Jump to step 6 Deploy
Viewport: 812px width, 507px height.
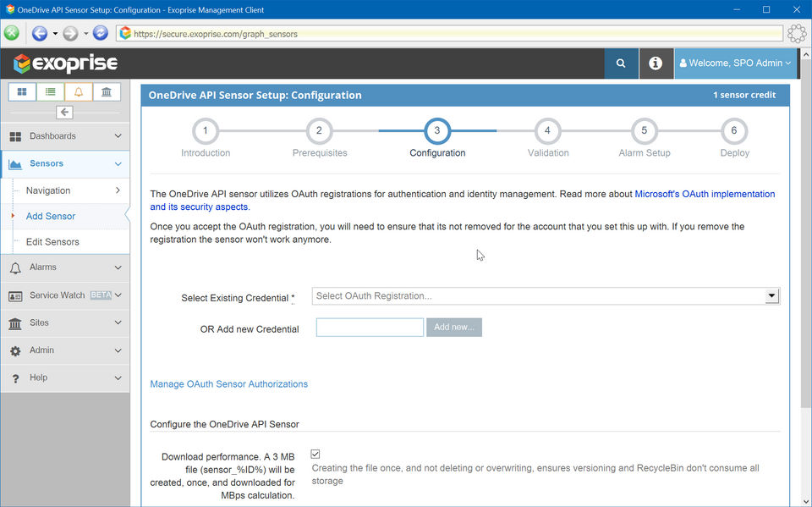734,130
